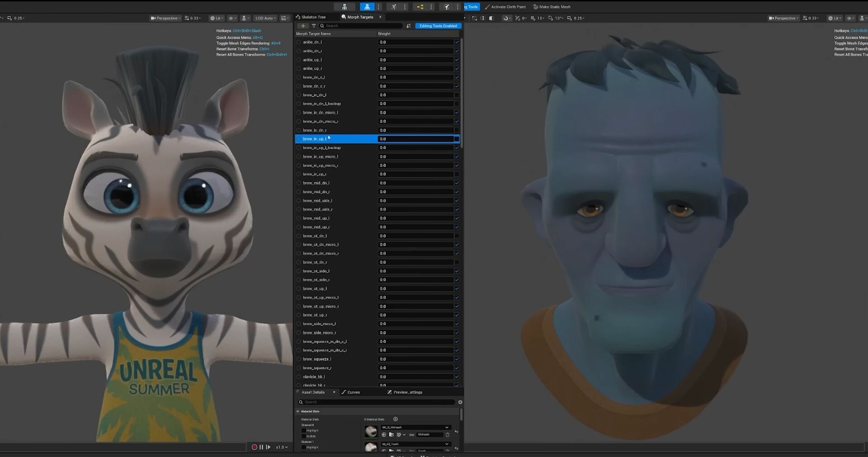Open the Physics asset mode icon
This screenshot has height=457, width=868.
click(x=447, y=7)
